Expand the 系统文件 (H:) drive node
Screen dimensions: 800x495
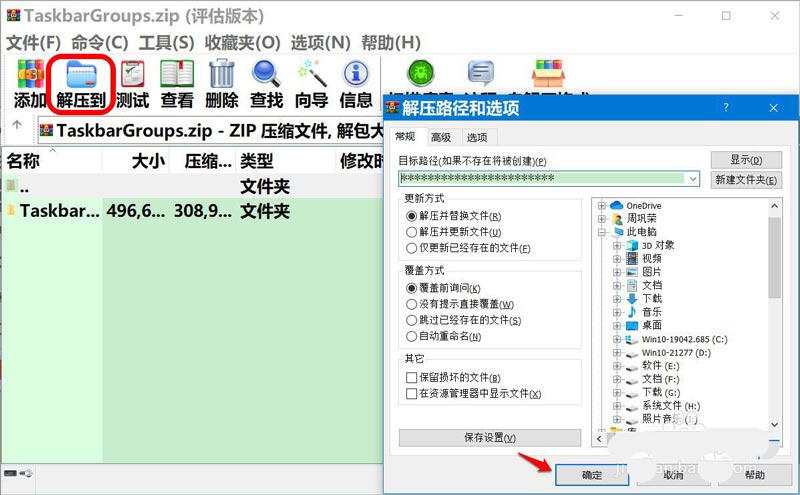(x=617, y=406)
